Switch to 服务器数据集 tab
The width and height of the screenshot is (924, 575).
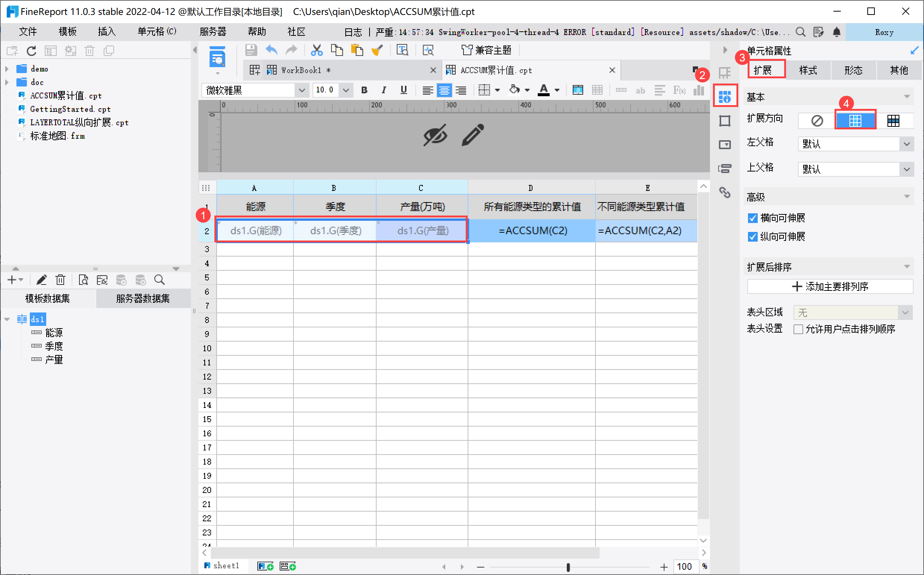pyautogui.click(x=142, y=299)
